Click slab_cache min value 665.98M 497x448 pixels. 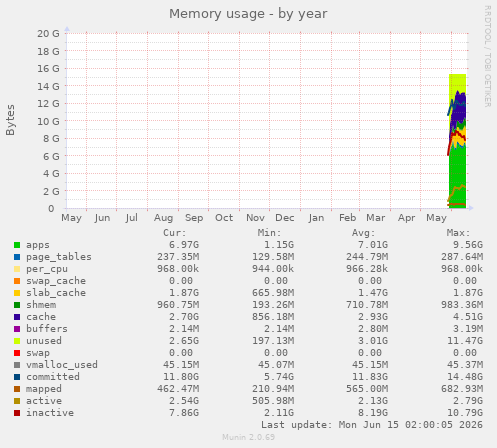coord(273,293)
